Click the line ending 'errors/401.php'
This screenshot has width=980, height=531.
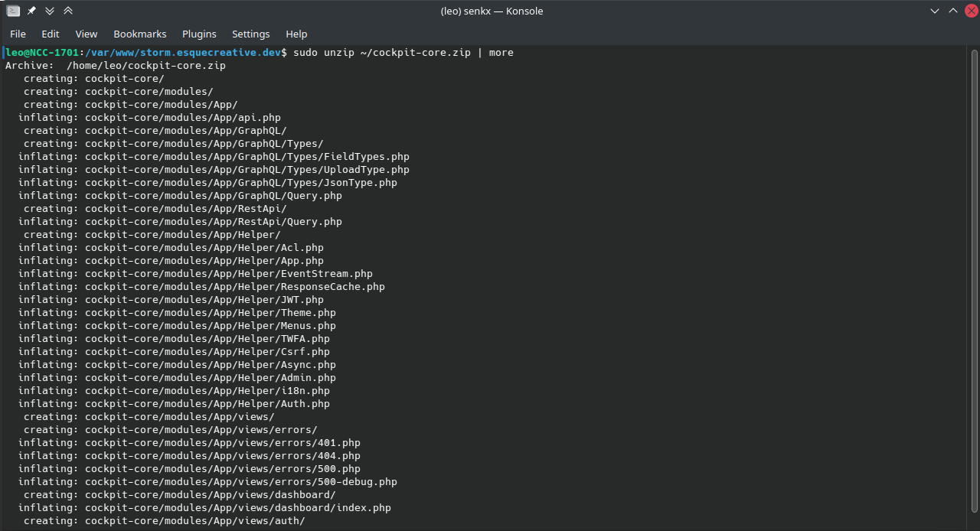(189, 443)
